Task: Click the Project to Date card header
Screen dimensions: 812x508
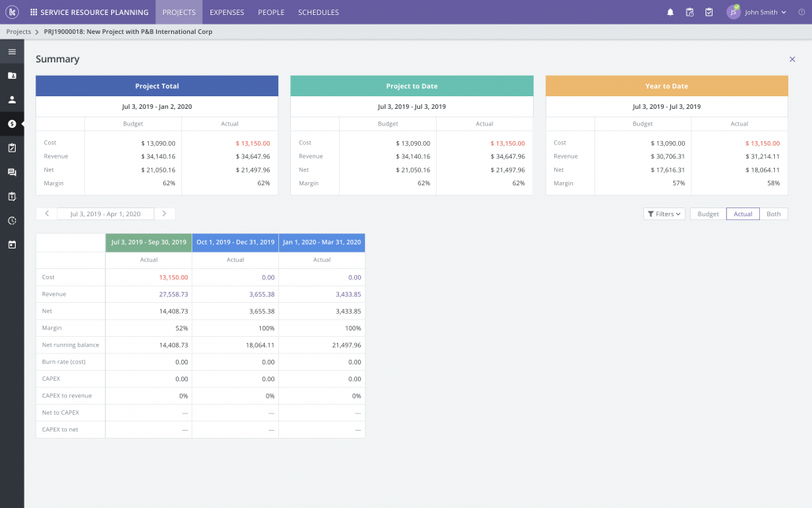Action: click(x=412, y=86)
